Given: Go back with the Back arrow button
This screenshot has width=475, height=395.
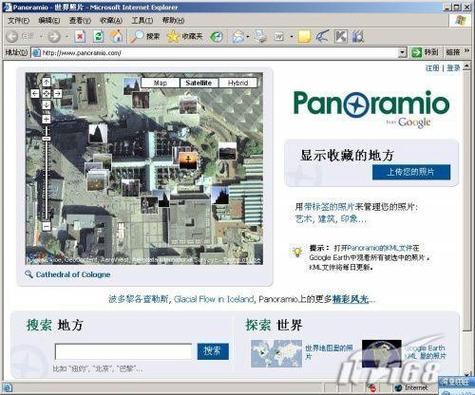Looking at the screenshot, I should coord(12,36).
